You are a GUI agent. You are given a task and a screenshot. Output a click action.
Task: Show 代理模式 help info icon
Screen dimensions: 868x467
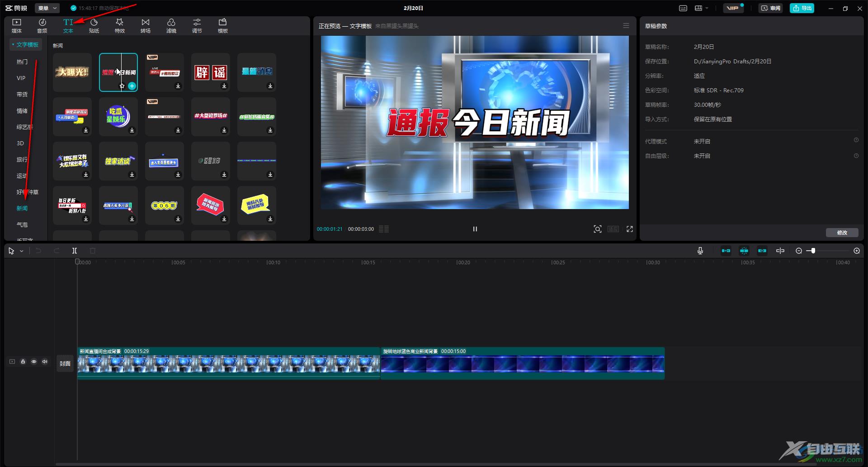click(x=856, y=140)
